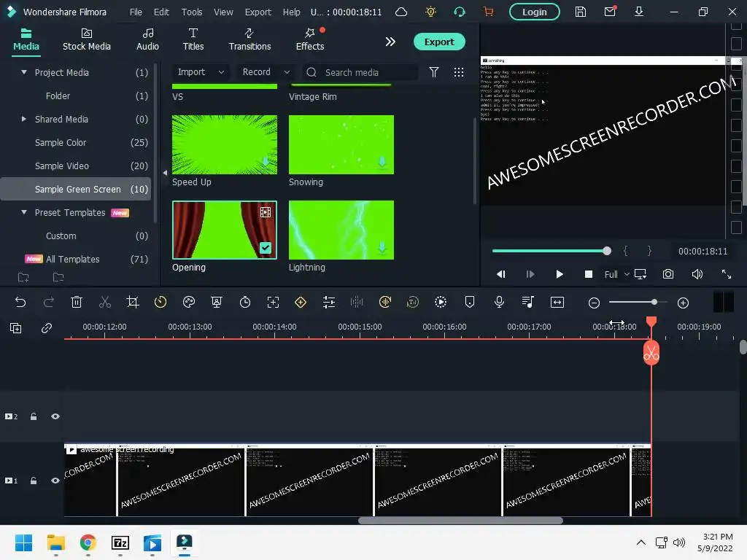747x560 pixels.
Task: Add a keyframe with the diamond icon
Action: 301,303
